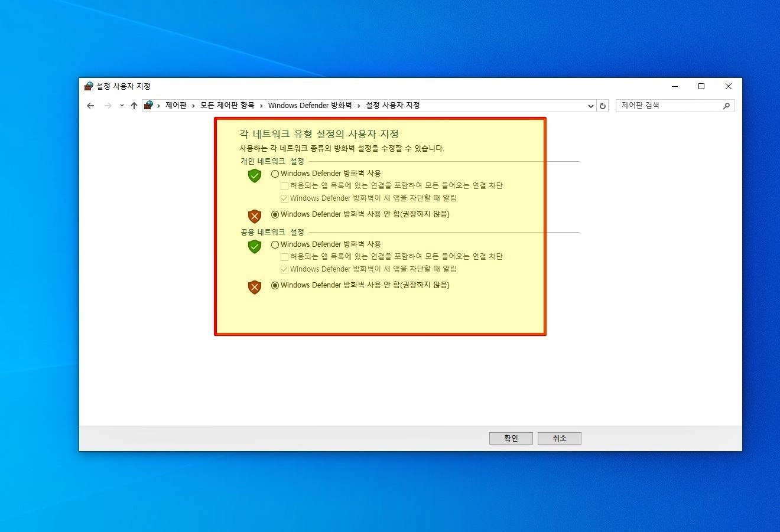Toggle block all incoming connections, public network
This screenshot has width=780, height=532.
(284, 257)
